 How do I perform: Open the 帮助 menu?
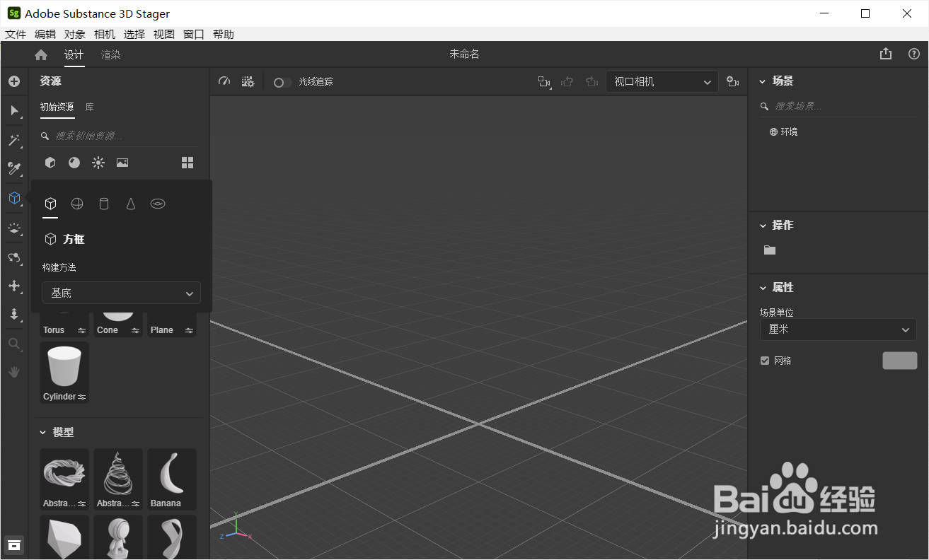coord(224,34)
